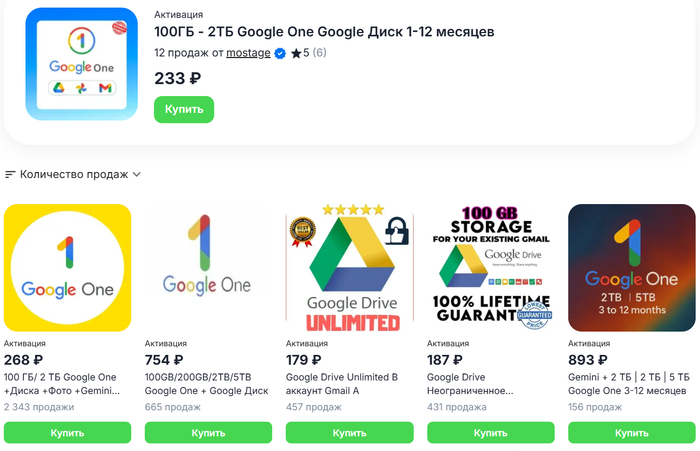Open the 100 GB Storage Google Drive thumbnail
700x451 pixels.
[491, 267]
